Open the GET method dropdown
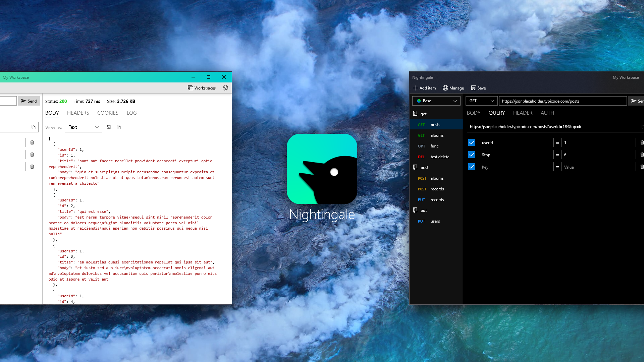The image size is (644, 362). (x=481, y=101)
